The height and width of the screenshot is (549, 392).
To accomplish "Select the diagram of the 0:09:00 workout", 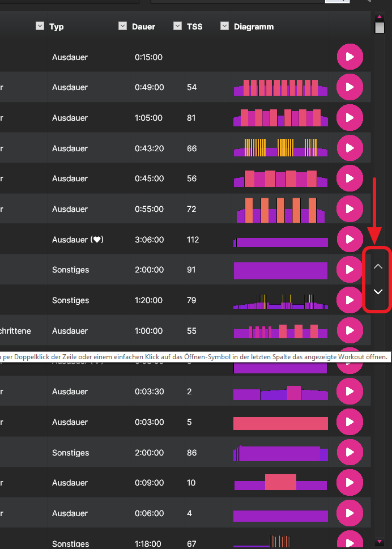I will (x=281, y=482).
